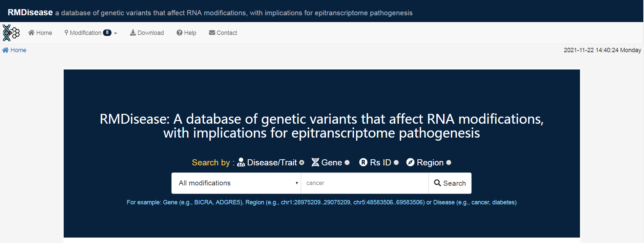Click the compass icon beside Region
The width and height of the screenshot is (644, 243).
(410, 162)
